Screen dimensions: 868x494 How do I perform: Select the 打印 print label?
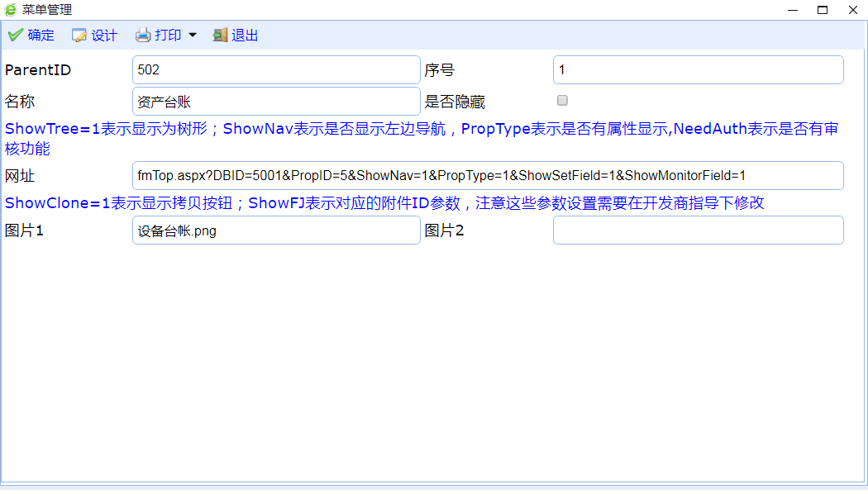click(168, 36)
